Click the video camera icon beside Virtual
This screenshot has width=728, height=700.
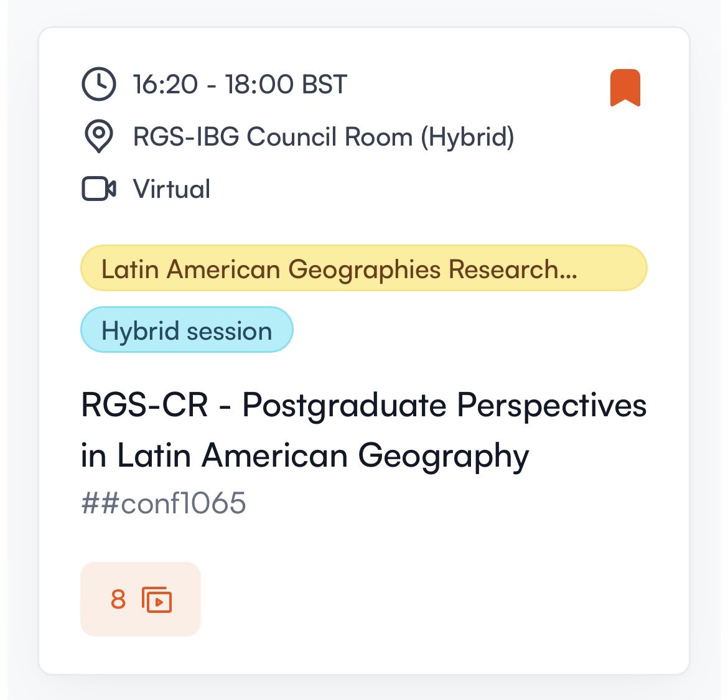(99, 189)
